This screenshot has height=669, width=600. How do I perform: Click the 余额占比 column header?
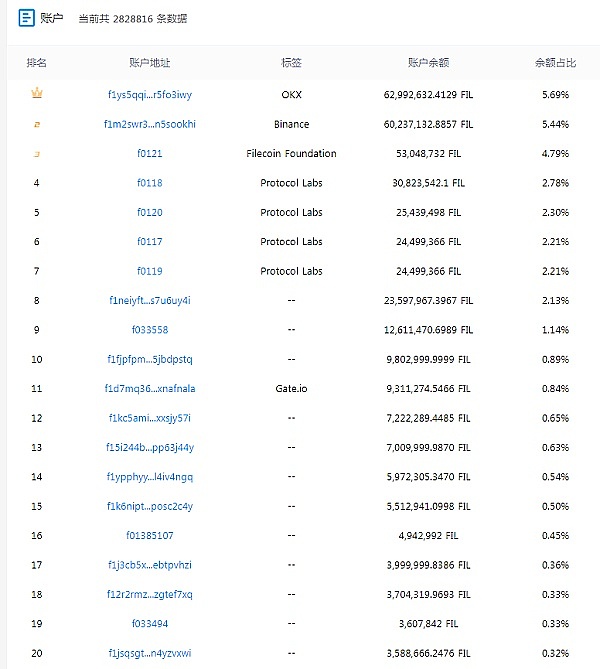coord(555,63)
